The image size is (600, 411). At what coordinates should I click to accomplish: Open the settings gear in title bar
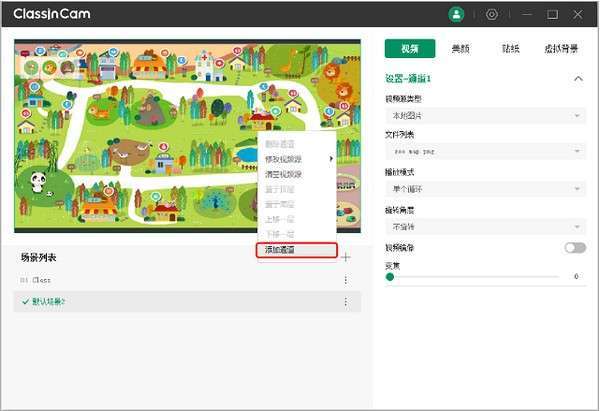pos(492,15)
